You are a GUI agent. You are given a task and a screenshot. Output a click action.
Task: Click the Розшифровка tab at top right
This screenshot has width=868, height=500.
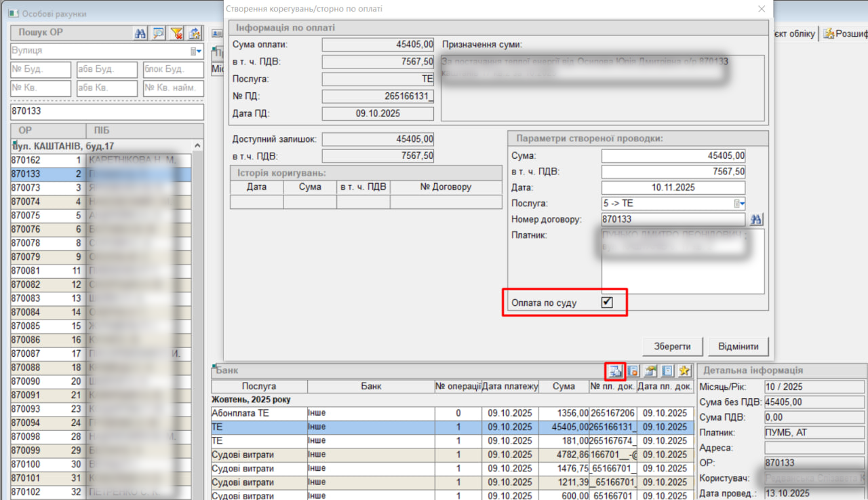coord(845,33)
